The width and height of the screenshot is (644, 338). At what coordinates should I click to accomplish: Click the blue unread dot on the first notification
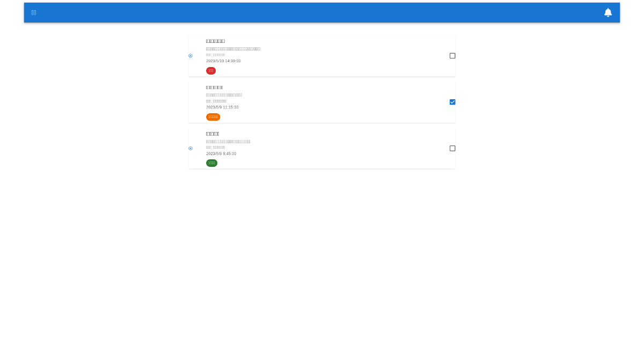coord(191,56)
